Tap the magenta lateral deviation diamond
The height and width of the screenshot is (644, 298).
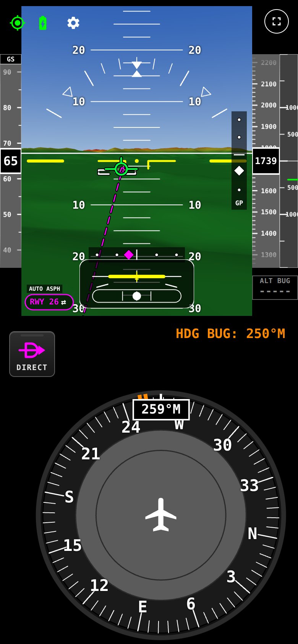(x=129, y=254)
